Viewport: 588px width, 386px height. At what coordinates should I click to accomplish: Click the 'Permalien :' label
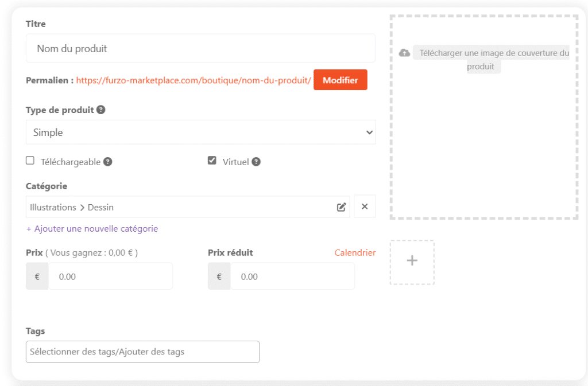coord(49,80)
